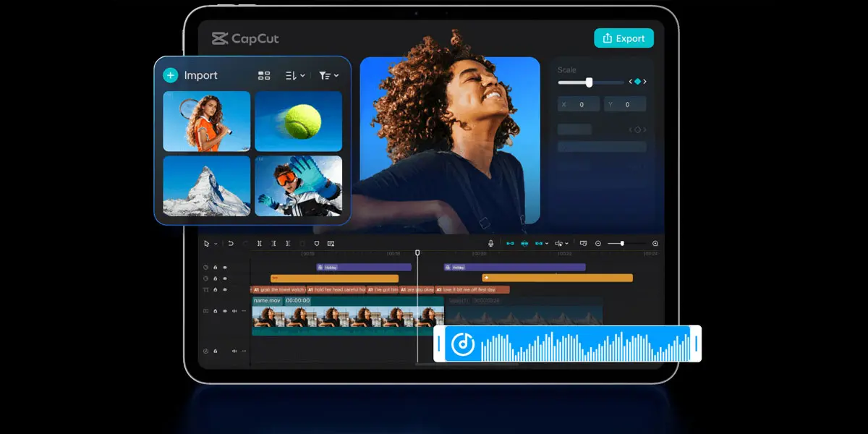Select the first purple Holiday clip
Image resolution: width=868 pixels, height=434 pixels.
(364, 268)
